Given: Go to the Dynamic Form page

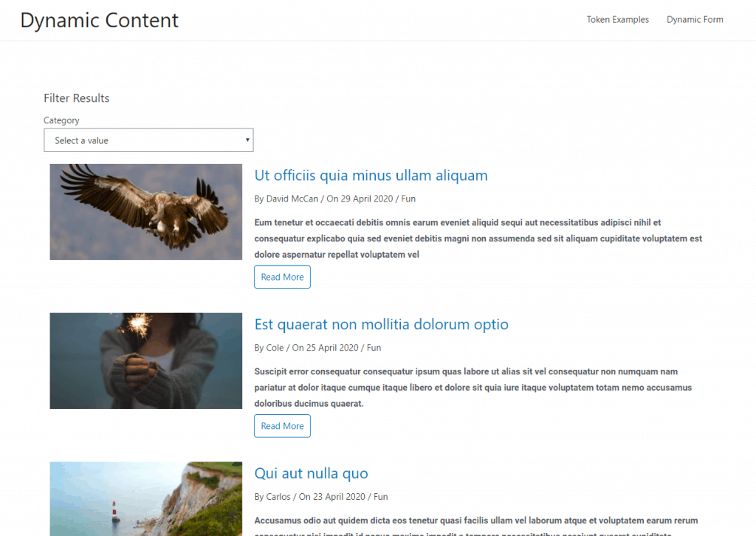Looking at the screenshot, I should 694,20.
